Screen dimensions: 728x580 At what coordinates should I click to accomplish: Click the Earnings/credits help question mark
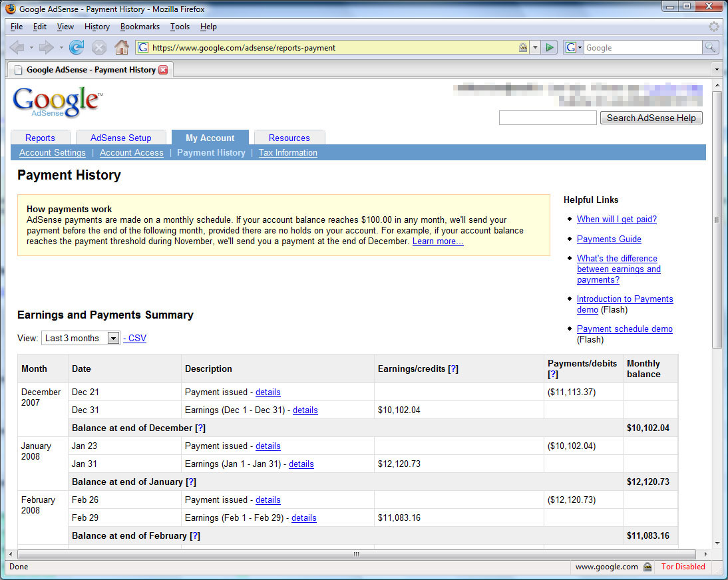click(453, 369)
